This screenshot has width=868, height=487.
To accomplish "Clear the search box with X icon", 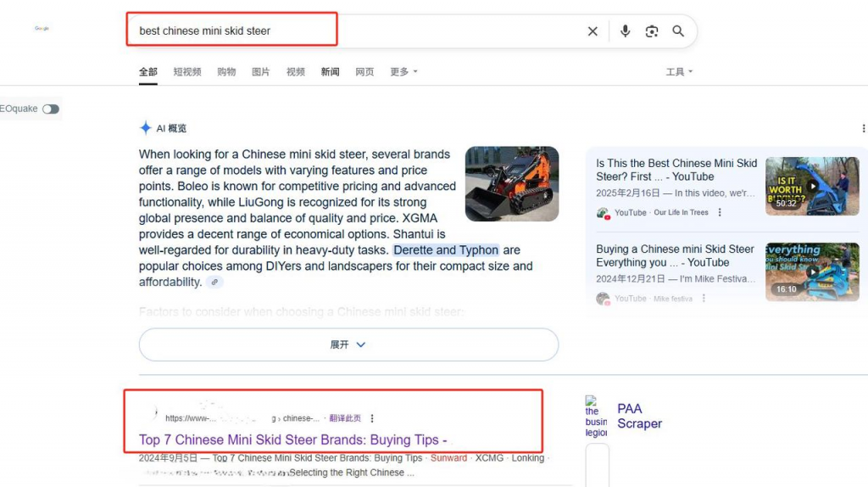I will pos(593,31).
